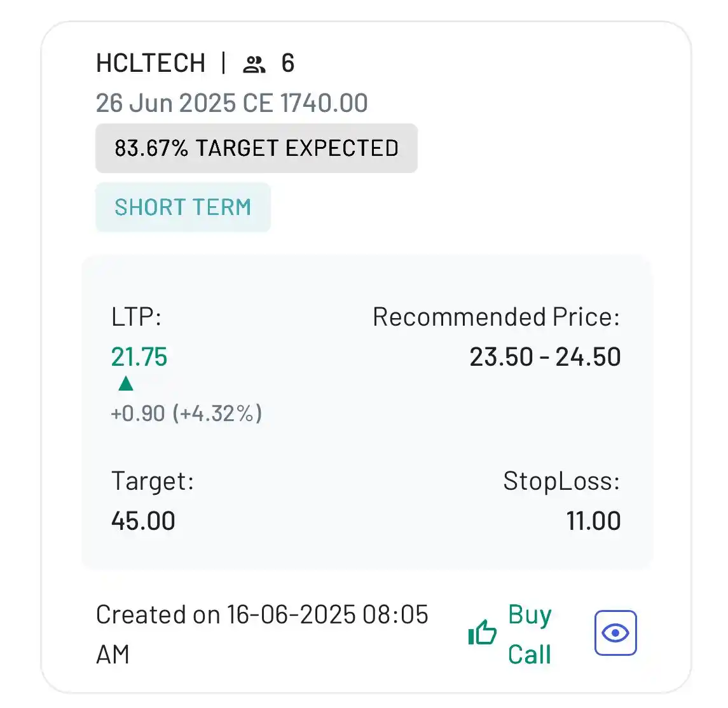Toggle the eye watch icon button
Viewport: 728px width, 708px height.
pyautogui.click(x=615, y=633)
